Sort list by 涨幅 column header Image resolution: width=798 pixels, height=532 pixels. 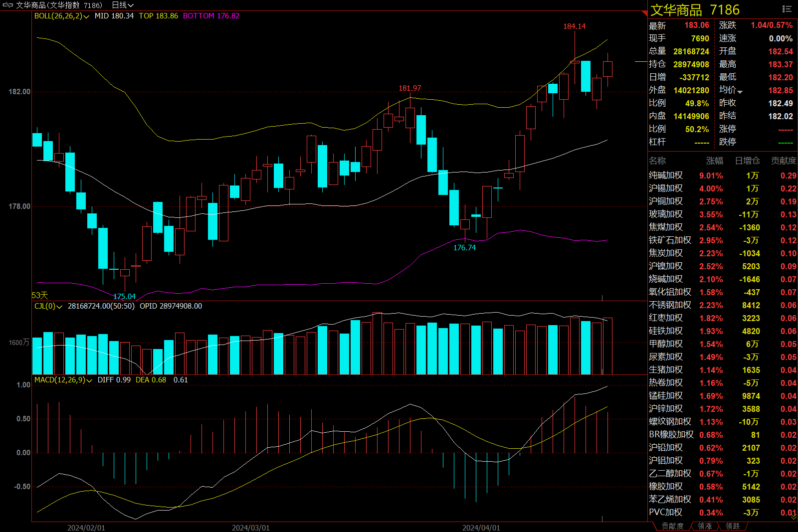pos(715,161)
